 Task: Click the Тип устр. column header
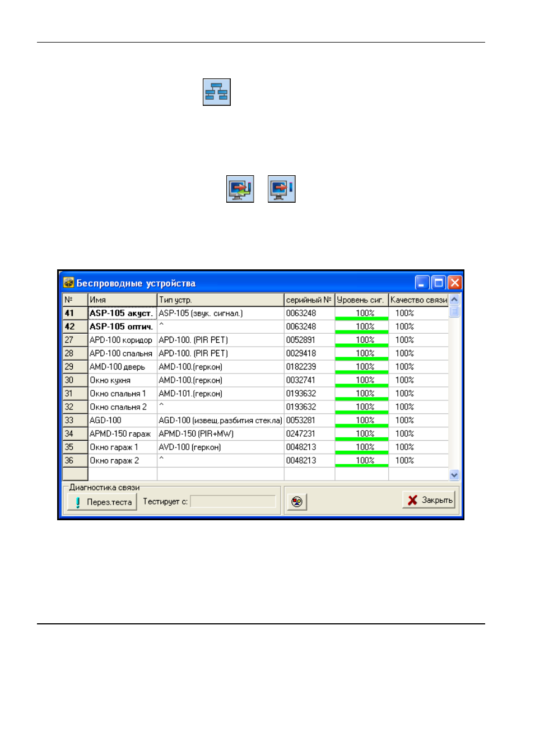click(x=220, y=300)
